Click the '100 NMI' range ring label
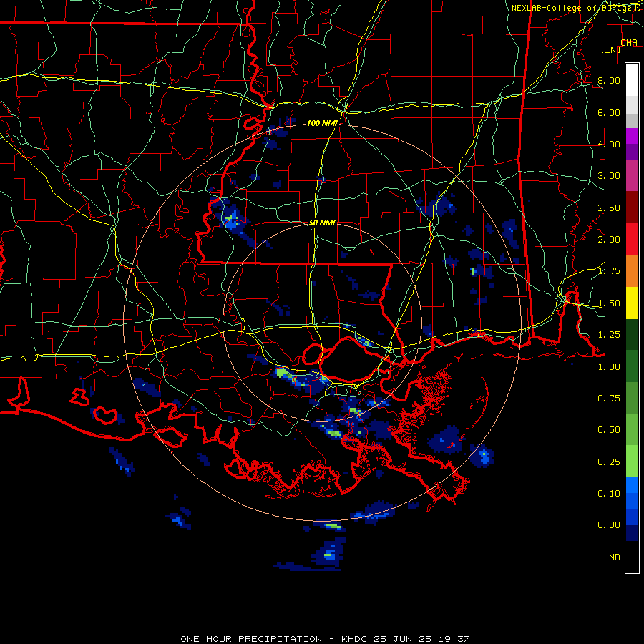Image resolution: width=644 pixels, height=644 pixels. pos(322,123)
